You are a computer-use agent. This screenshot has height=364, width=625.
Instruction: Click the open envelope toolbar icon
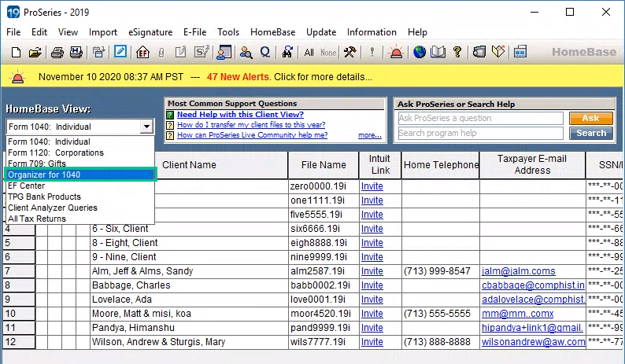tap(498, 52)
